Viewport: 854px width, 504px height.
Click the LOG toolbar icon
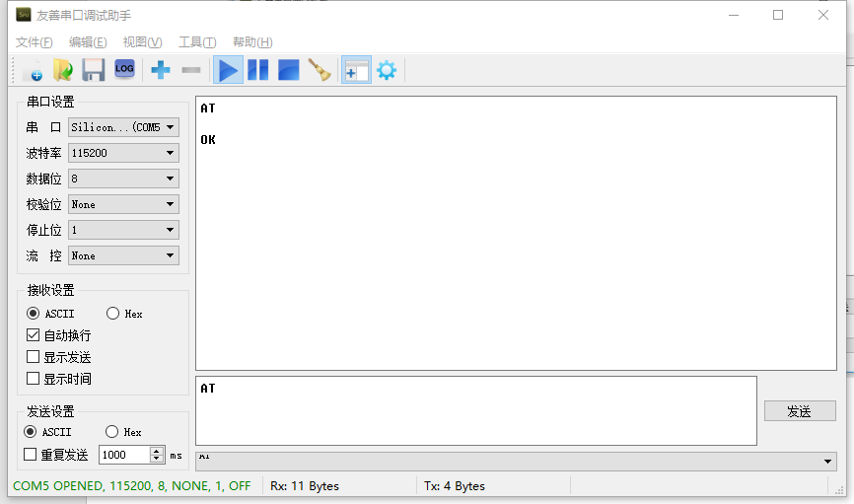coord(123,70)
